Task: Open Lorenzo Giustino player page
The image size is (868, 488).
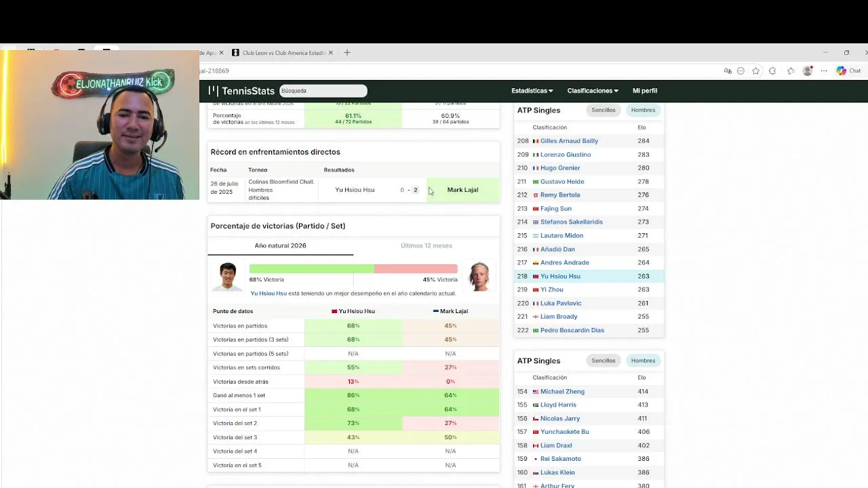Action: pyautogui.click(x=566, y=155)
